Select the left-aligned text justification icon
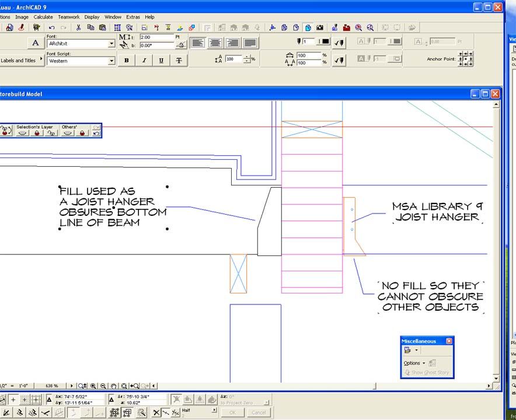The width and height of the screenshot is (516, 420). pyautogui.click(x=197, y=43)
